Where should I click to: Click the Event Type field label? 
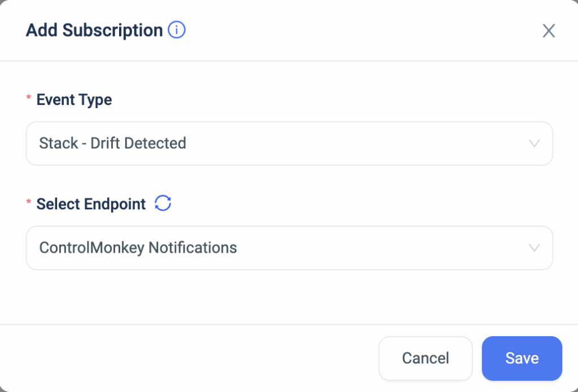[74, 100]
